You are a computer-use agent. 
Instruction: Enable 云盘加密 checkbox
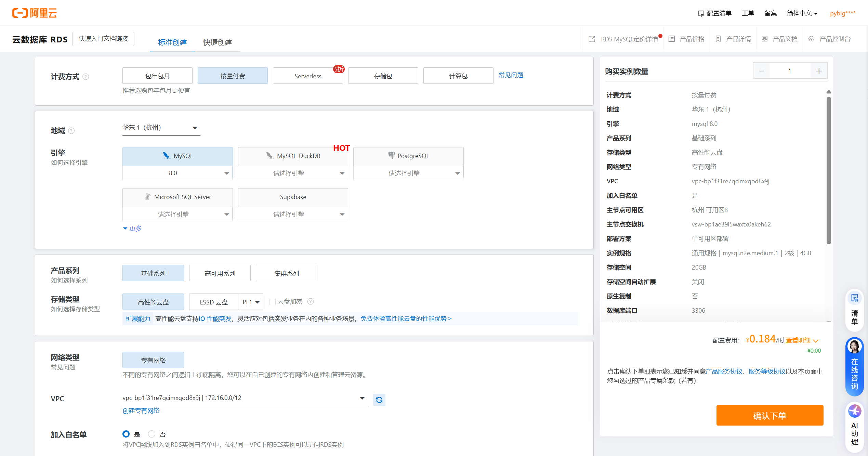tap(273, 302)
